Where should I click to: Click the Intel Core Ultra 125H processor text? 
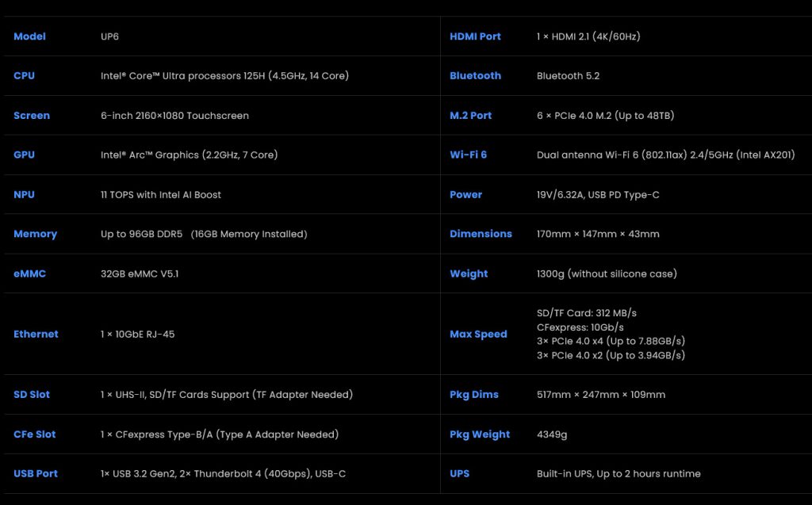(224, 76)
